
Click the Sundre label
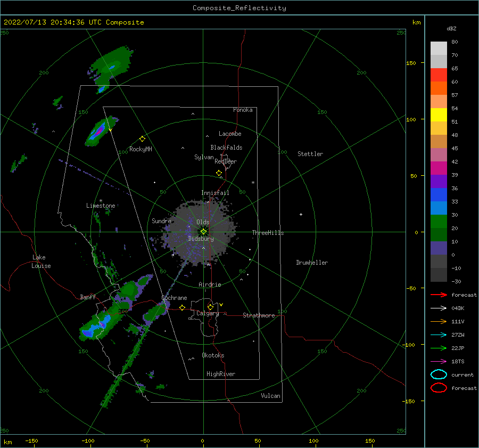(x=161, y=221)
